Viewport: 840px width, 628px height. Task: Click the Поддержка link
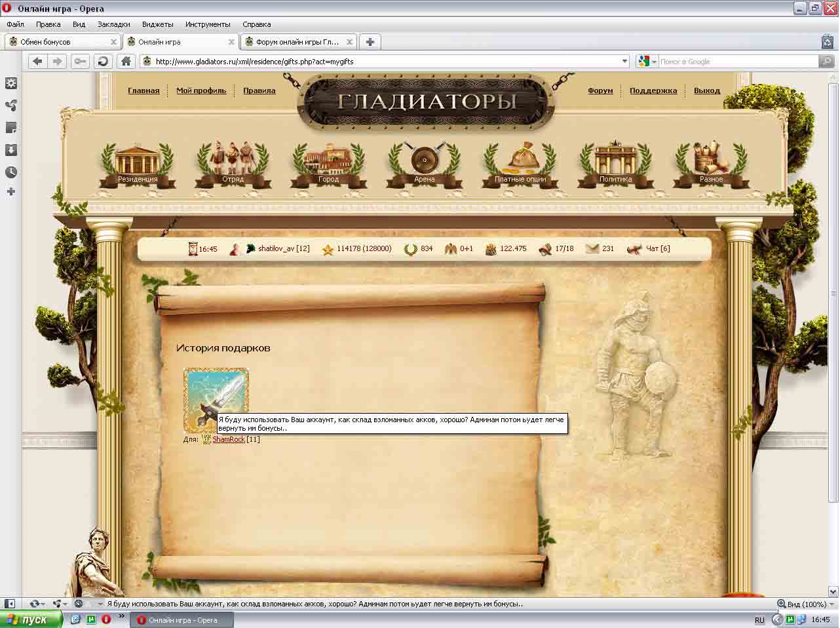click(x=653, y=90)
